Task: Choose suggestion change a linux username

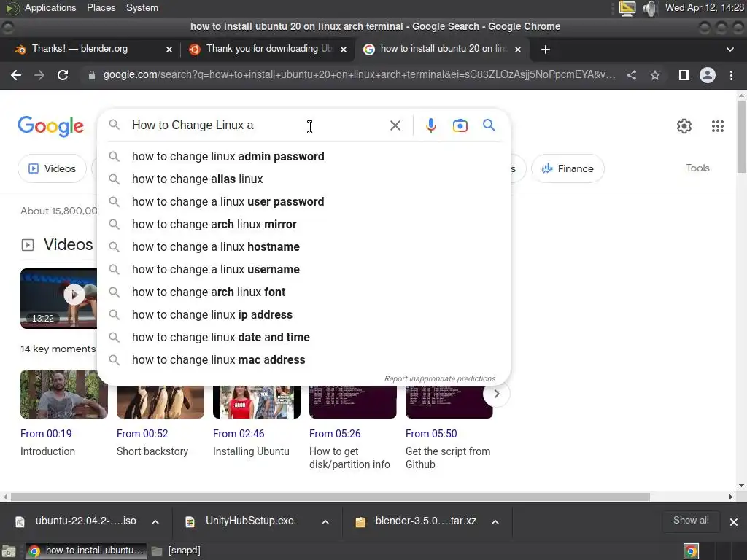Action: pyautogui.click(x=303, y=270)
